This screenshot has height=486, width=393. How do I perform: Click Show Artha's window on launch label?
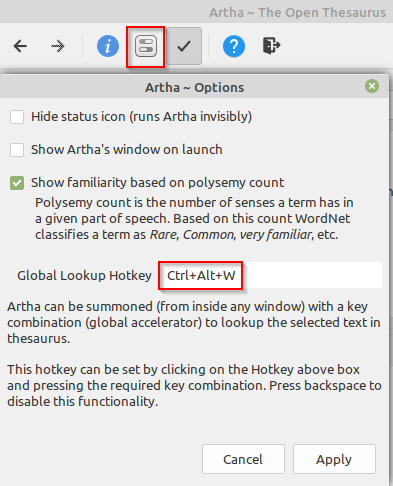tap(127, 150)
